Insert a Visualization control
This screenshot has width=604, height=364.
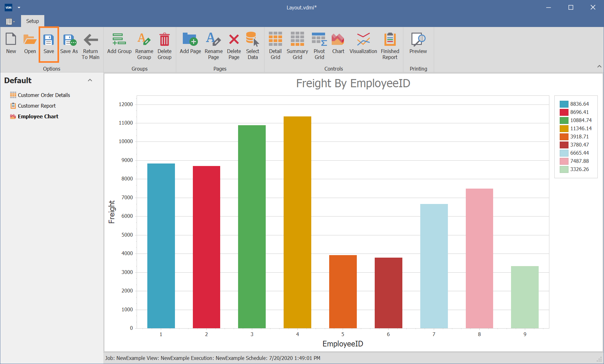point(363,44)
